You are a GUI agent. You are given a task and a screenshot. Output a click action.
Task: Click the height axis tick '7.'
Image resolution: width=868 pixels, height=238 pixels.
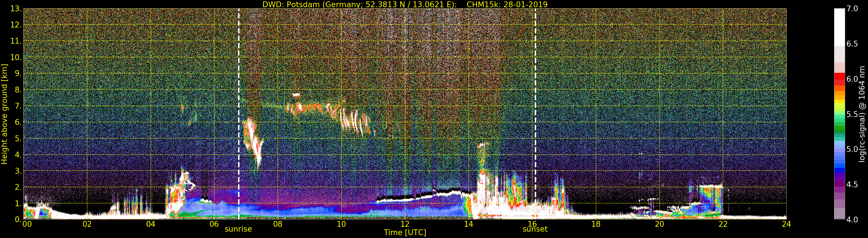pyautogui.click(x=18, y=106)
